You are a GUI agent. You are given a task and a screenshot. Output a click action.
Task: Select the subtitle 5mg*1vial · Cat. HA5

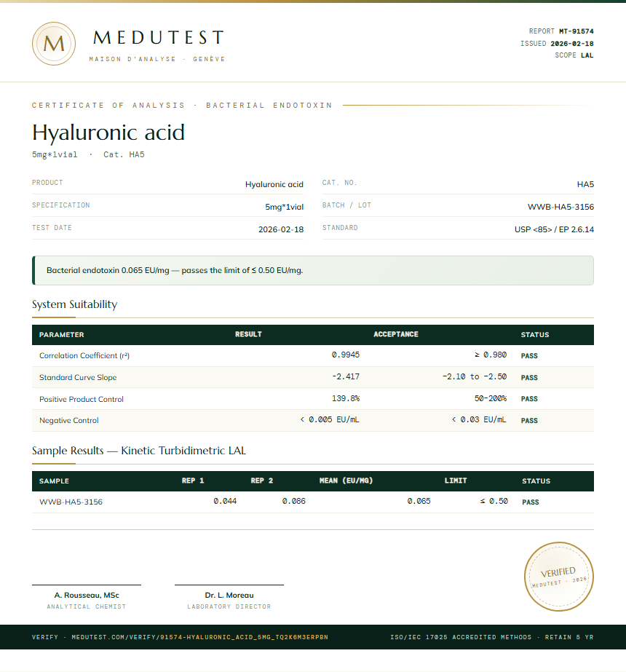point(88,155)
